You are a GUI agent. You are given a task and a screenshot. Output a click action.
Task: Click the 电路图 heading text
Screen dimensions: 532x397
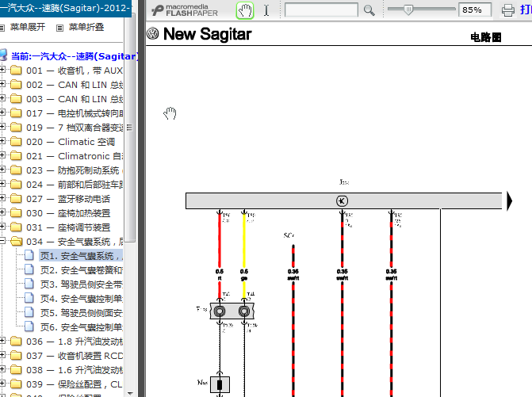point(486,37)
